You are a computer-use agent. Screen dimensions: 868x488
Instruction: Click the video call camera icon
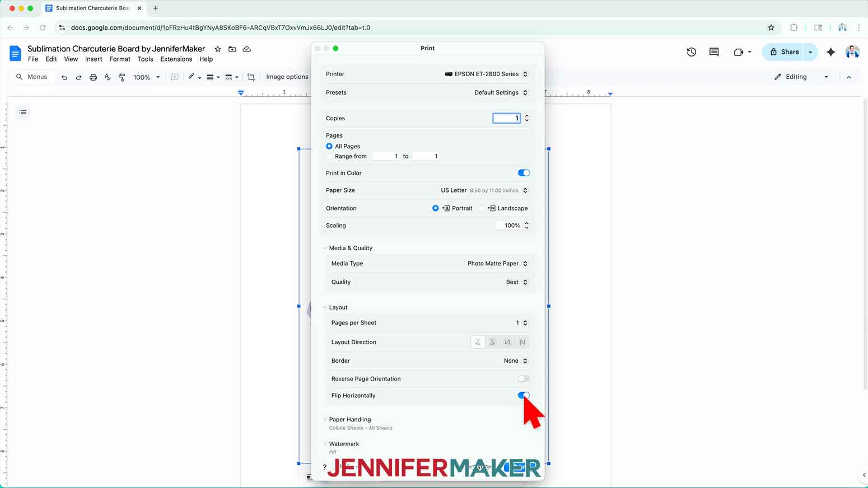coord(739,52)
